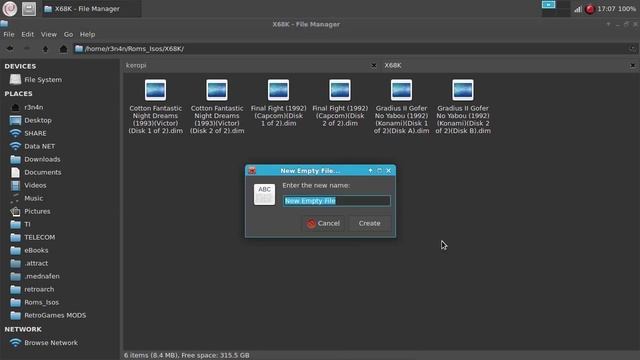Go forward with the forward arrow
The height and width of the screenshot is (360, 640).
pos(27,49)
